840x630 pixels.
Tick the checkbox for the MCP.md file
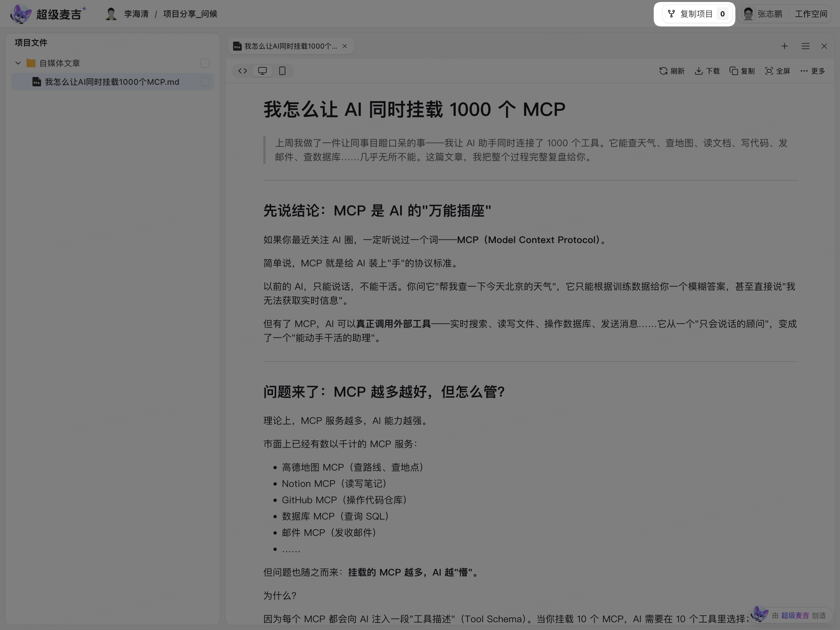(205, 82)
